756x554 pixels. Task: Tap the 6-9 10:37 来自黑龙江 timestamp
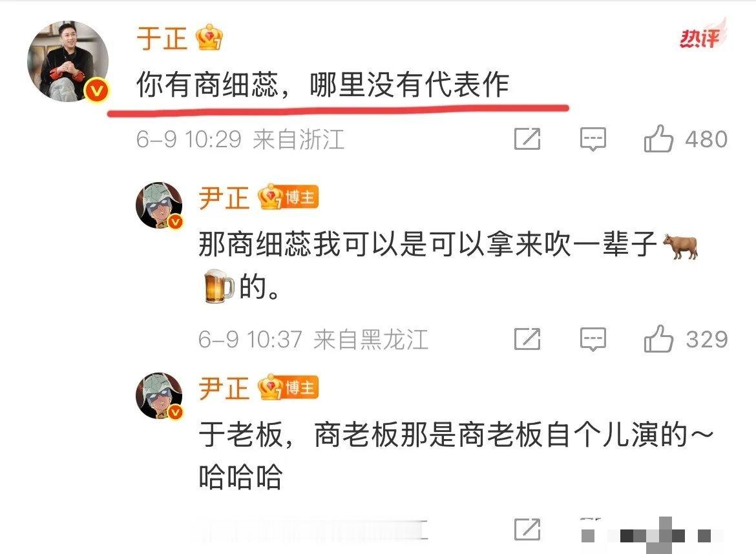(313, 340)
